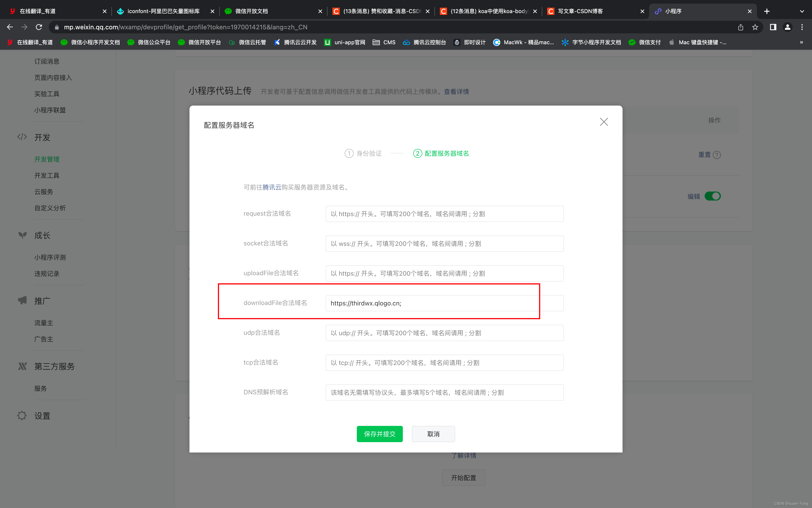
Task: Open the 即时设计 bookmark
Action: click(470, 42)
